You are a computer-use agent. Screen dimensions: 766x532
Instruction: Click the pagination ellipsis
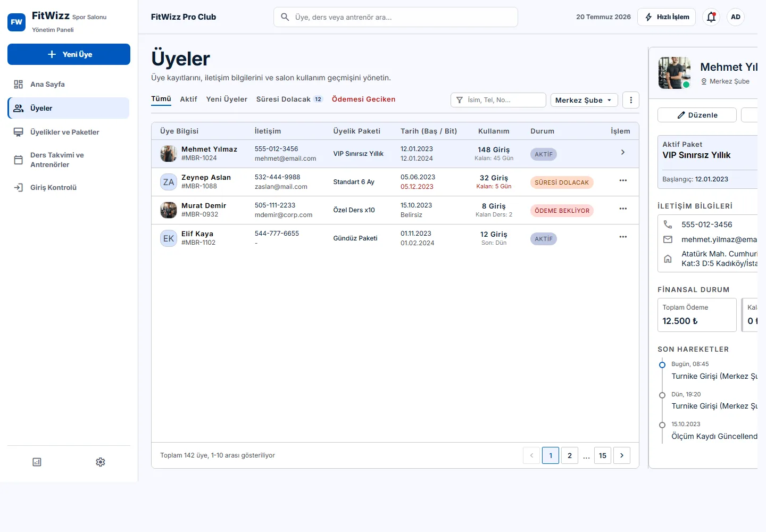coord(586,456)
